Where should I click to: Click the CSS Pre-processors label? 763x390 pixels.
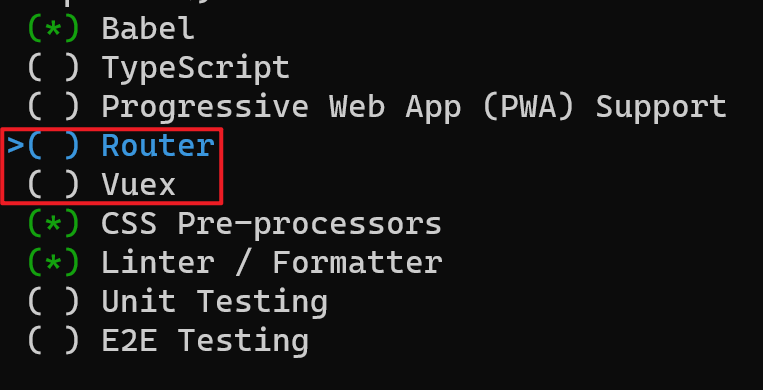tap(272, 224)
